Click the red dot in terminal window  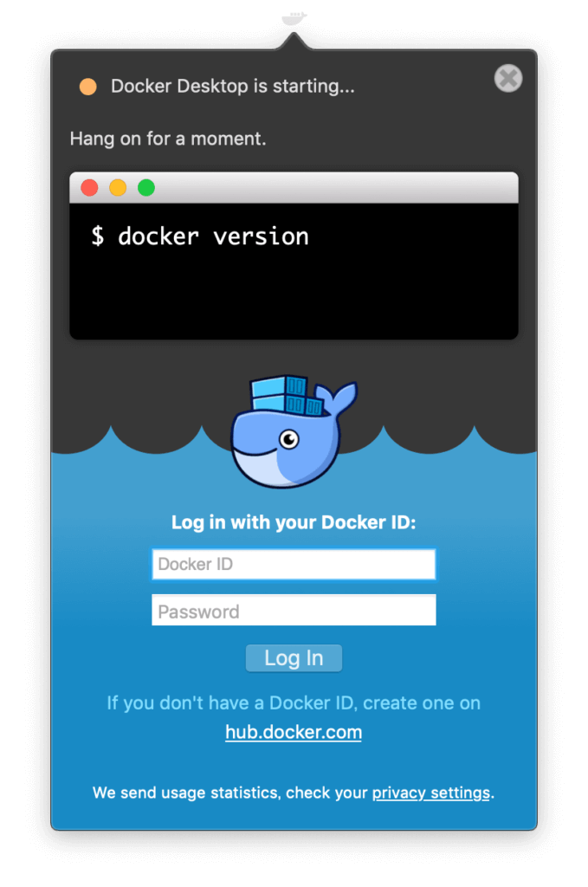(x=89, y=187)
